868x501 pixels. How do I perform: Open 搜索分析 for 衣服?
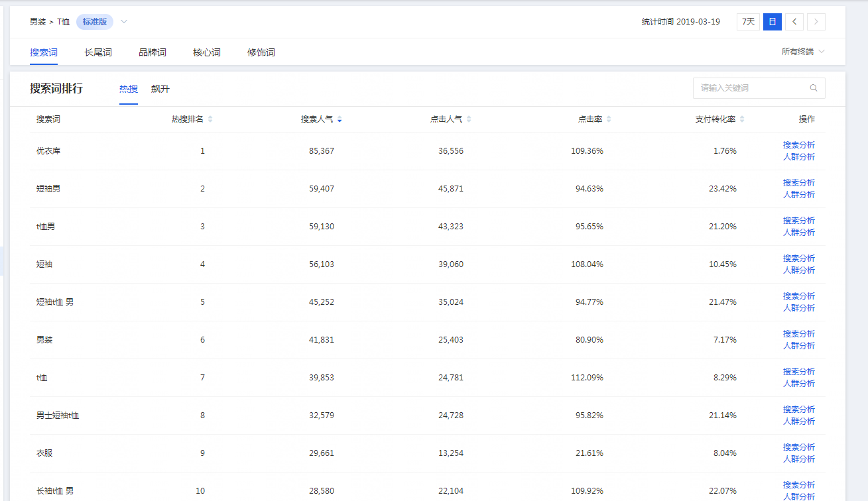[799, 447]
